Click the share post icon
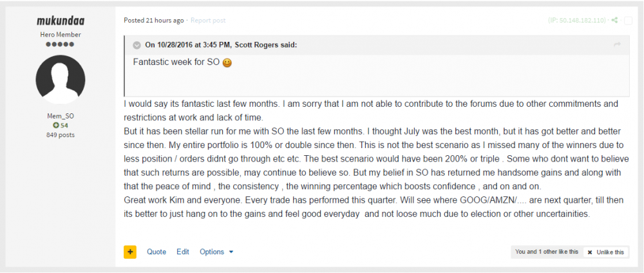The image size is (644, 273). pos(614,20)
